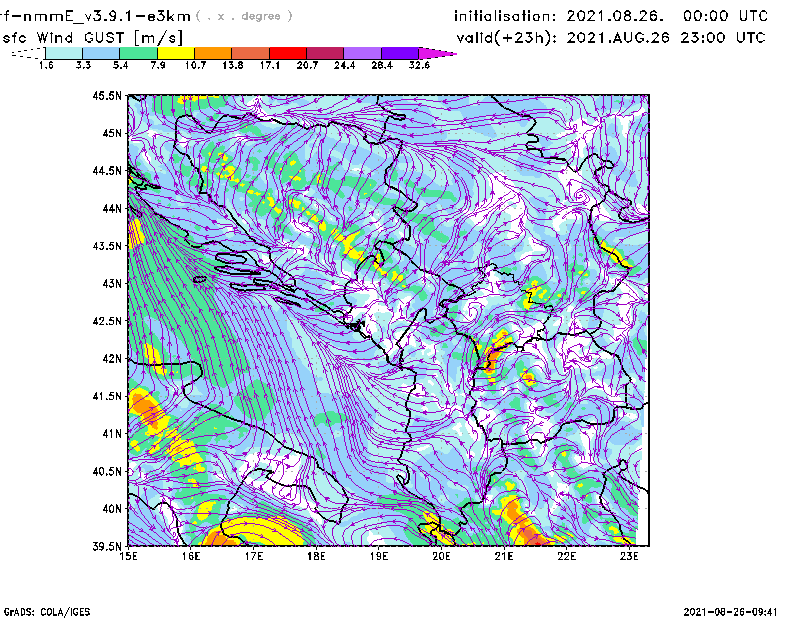800x618 pixels.
Task: Click the timestamp 2021-08-26-09:41
Action: pyautogui.click(x=731, y=612)
